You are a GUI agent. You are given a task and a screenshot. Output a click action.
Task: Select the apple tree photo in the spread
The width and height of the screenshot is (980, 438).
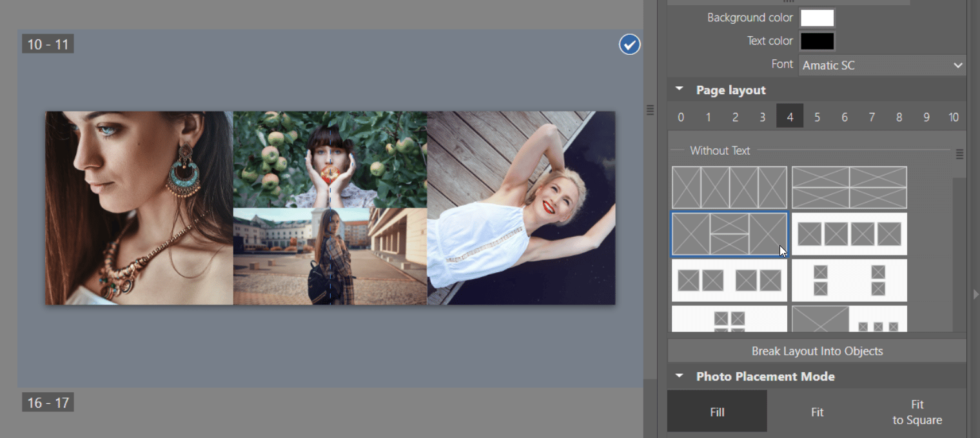click(330, 159)
